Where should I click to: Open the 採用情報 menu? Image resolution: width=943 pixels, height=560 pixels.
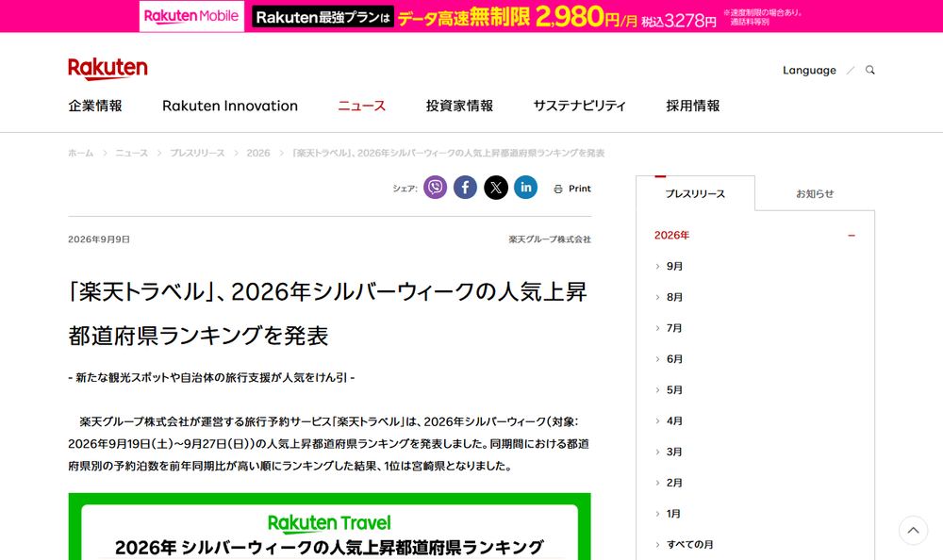[693, 106]
